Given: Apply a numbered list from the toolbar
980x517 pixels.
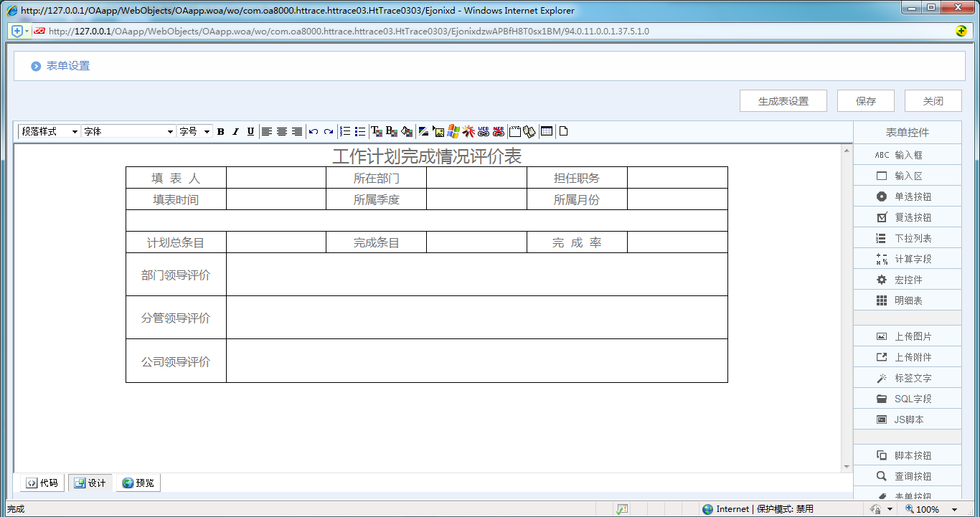Looking at the screenshot, I should point(344,131).
